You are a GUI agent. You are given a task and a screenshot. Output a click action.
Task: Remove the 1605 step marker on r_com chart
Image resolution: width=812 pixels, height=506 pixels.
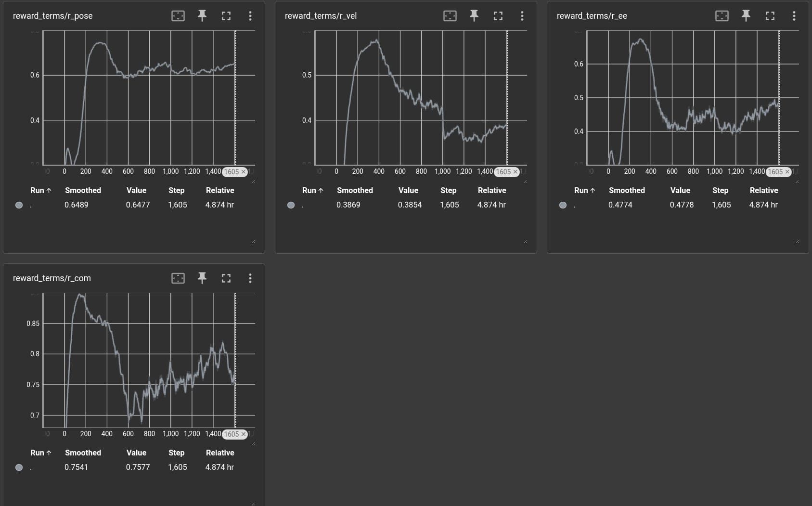244,434
